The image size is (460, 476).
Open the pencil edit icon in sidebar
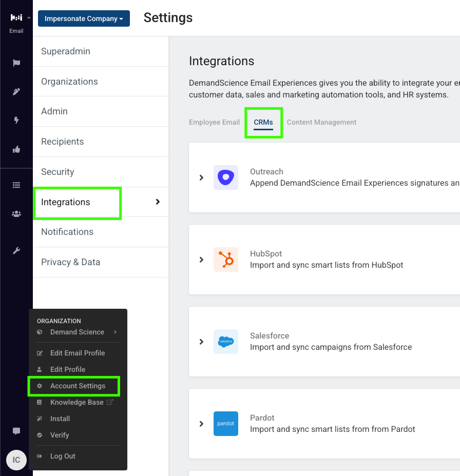click(16, 92)
